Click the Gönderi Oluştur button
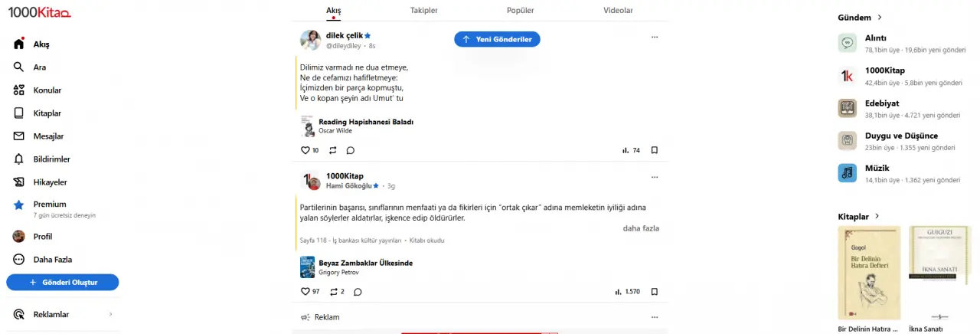Screen dimensions: 980x334 [63, 283]
